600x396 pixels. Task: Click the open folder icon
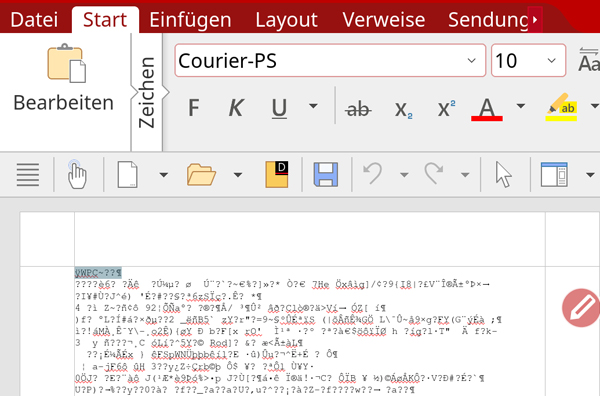[x=201, y=175]
